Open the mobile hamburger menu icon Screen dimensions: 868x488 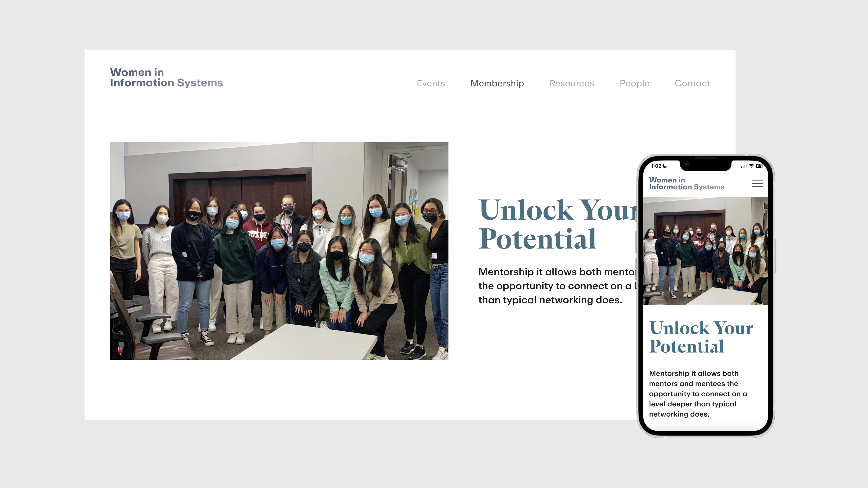pos(757,183)
